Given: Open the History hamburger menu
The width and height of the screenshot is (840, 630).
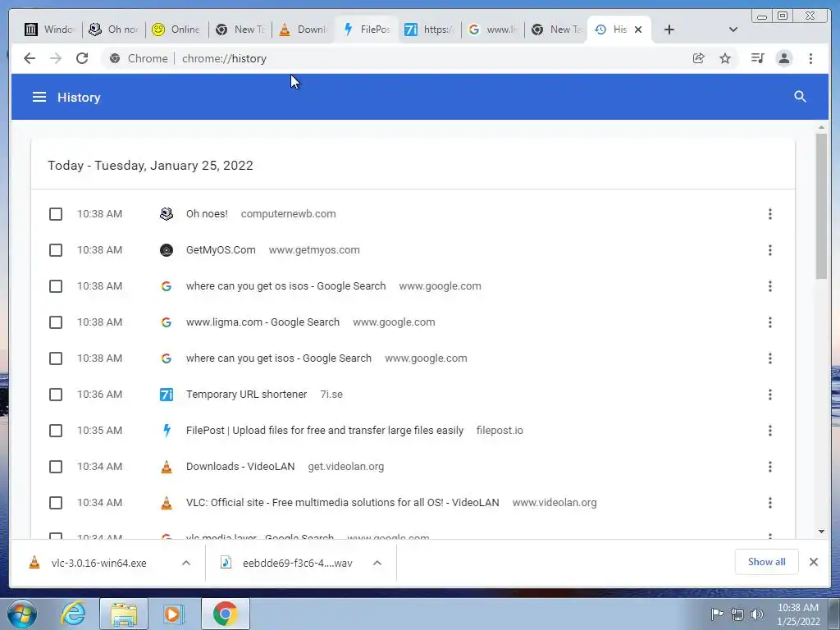Looking at the screenshot, I should [x=39, y=97].
